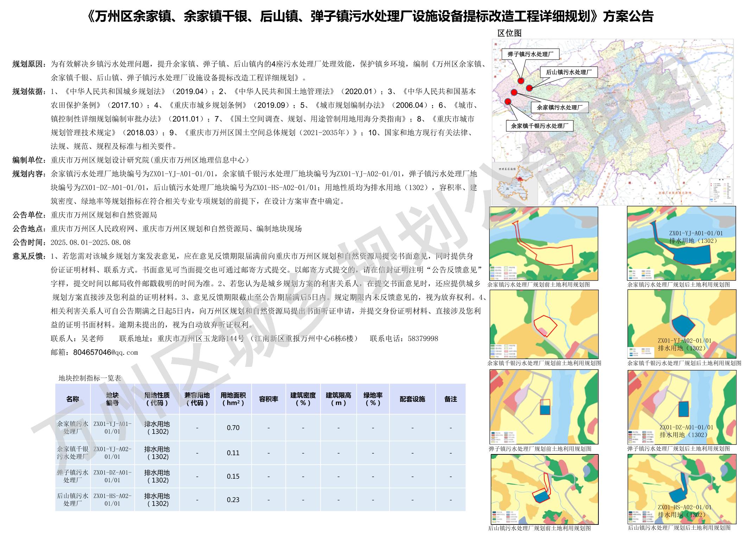Click the 公告单位 section label
756x535 pixels.
pos(30,215)
